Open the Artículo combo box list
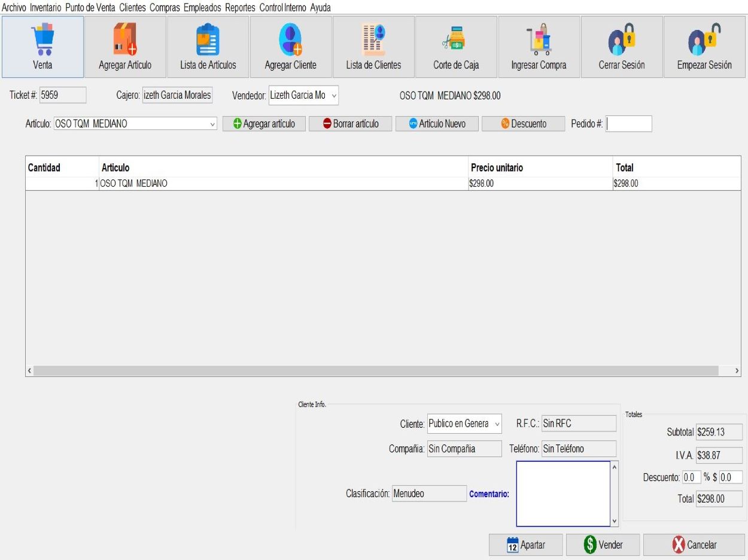The image size is (748, 560). click(212, 124)
